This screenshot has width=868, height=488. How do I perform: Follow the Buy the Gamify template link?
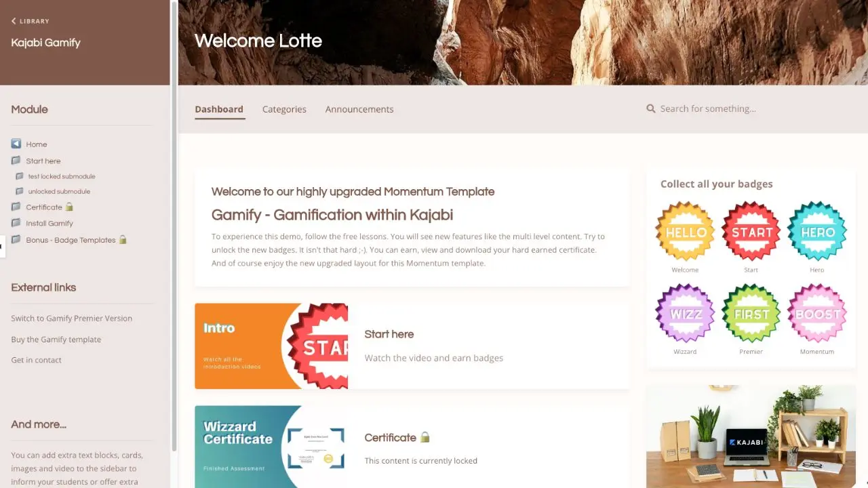pos(56,340)
